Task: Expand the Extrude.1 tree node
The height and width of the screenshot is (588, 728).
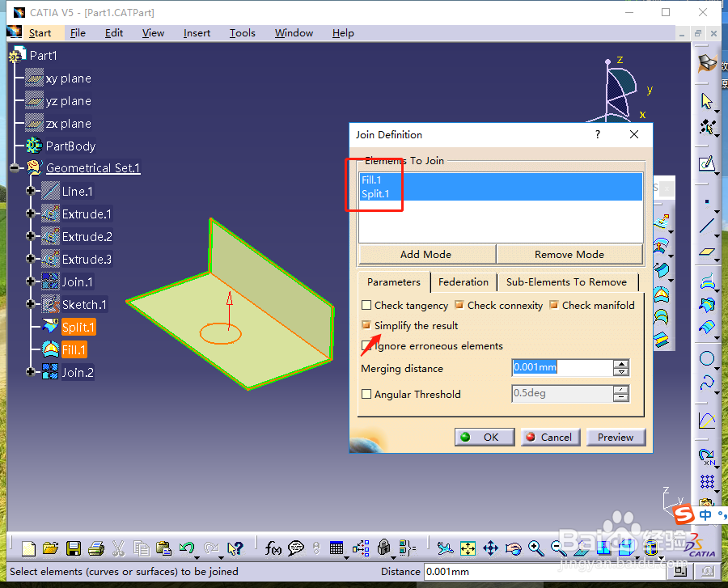Action: tap(31, 213)
